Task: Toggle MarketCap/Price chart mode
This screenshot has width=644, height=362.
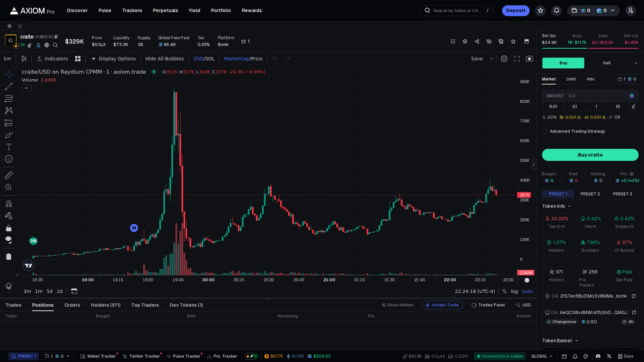Action: point(243,58)
